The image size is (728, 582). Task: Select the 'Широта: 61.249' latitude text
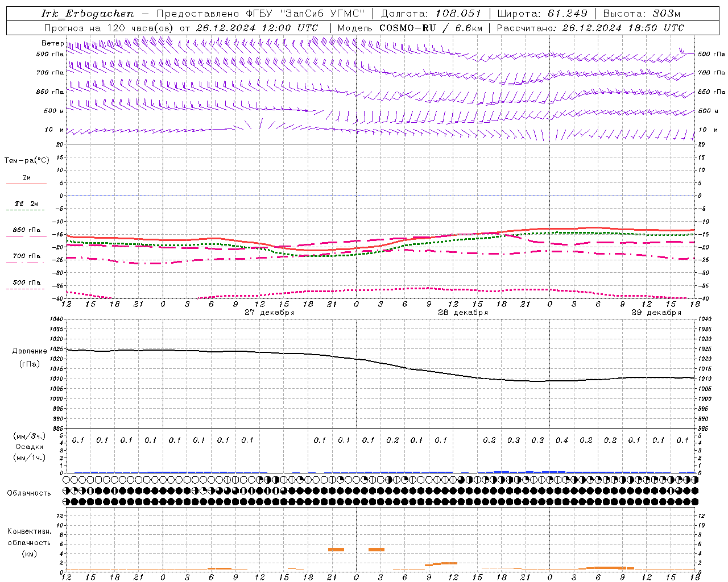pyautogui.click(x=542, y=14)
